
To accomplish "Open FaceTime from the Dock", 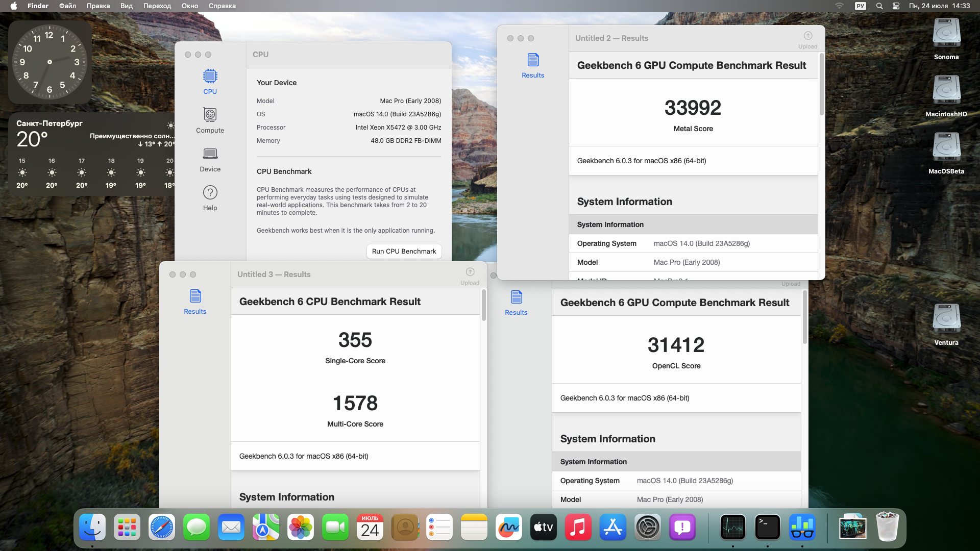I will (335, 527).
